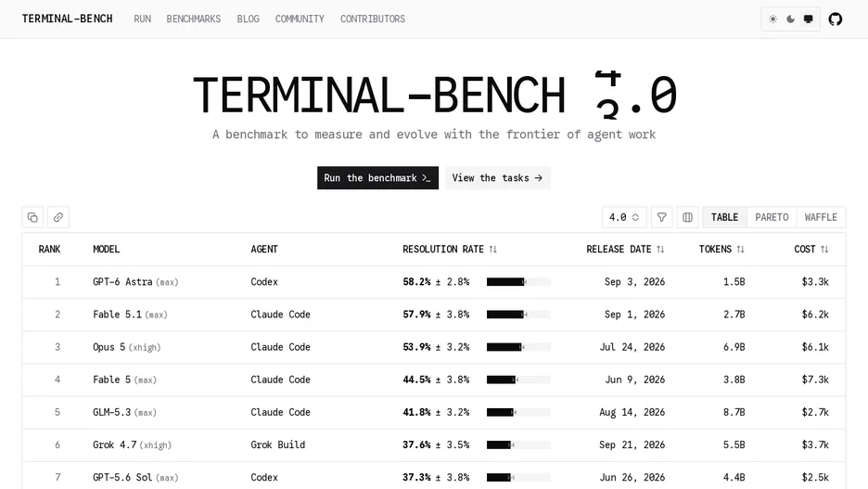This screenshot has width=868, height=489.
Task: Open the COMMUNITY nav item
Action: [300, 19]
